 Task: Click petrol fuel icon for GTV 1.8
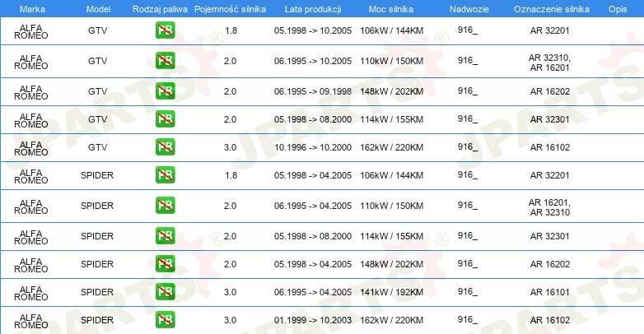click(165, 30)
